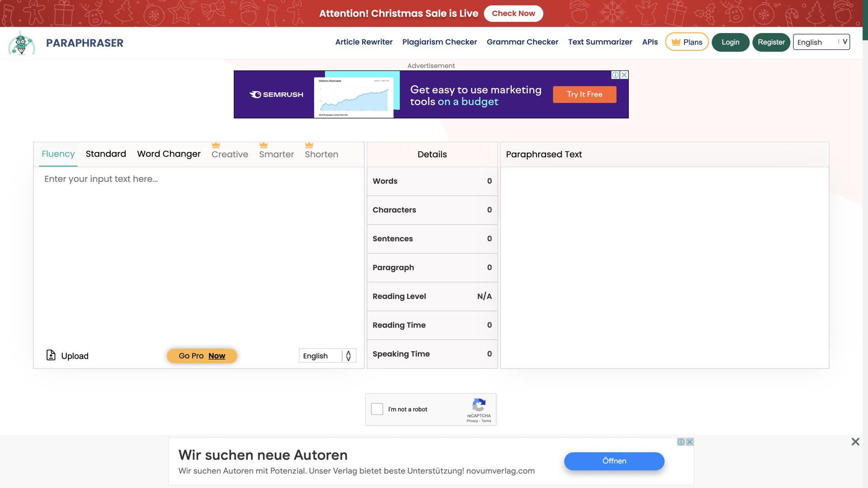Click the crown icon on Plans button
The width and height of the screenshot is (868, 488).
[676, 42]
